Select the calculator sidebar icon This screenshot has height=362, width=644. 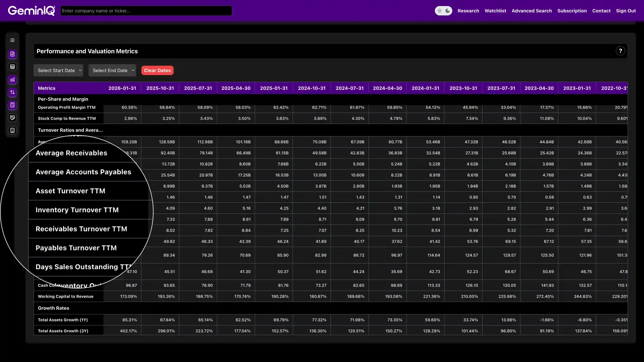point(12,105)
